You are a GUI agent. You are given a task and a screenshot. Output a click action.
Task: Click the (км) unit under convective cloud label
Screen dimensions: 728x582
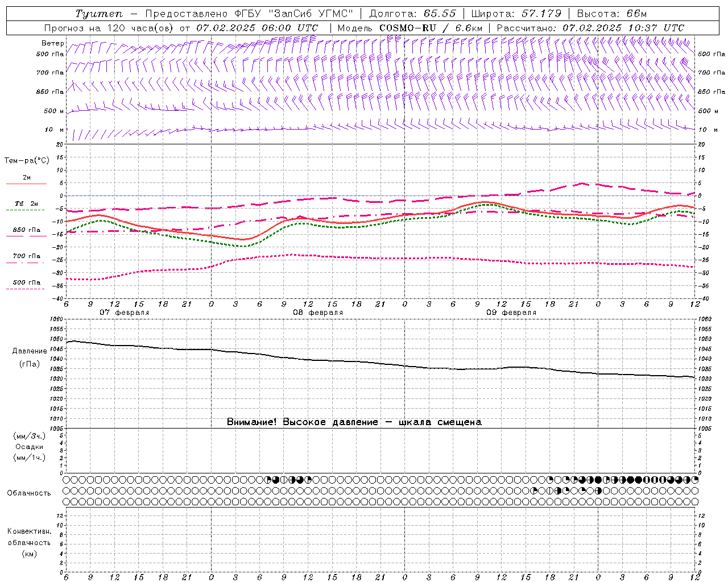(x=30, y=554)
